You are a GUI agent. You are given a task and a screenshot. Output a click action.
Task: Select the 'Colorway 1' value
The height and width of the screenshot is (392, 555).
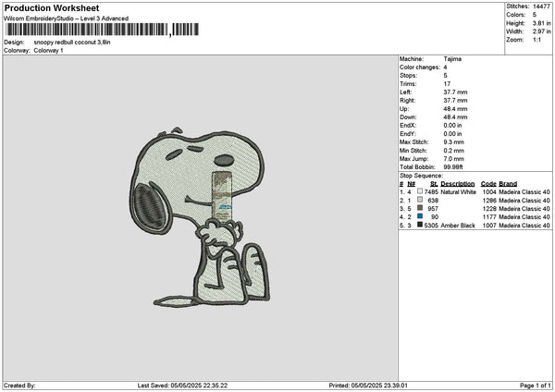pos(48,51)
